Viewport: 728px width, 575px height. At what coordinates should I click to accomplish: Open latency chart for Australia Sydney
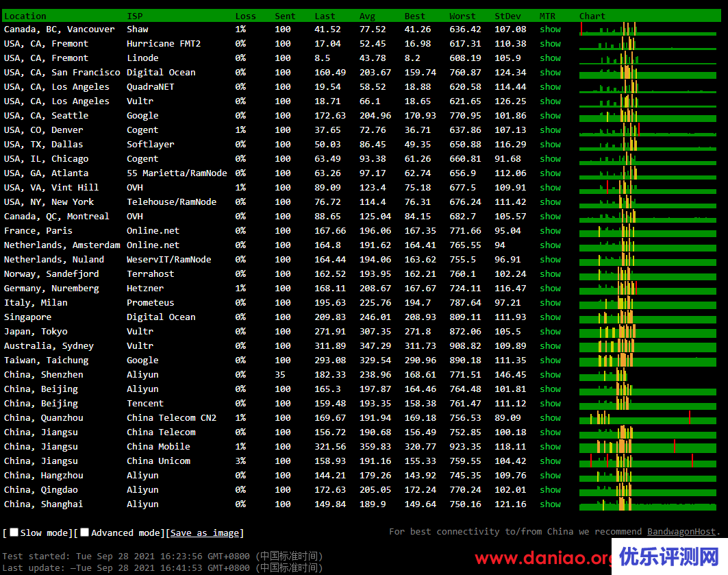click(648, 345)
